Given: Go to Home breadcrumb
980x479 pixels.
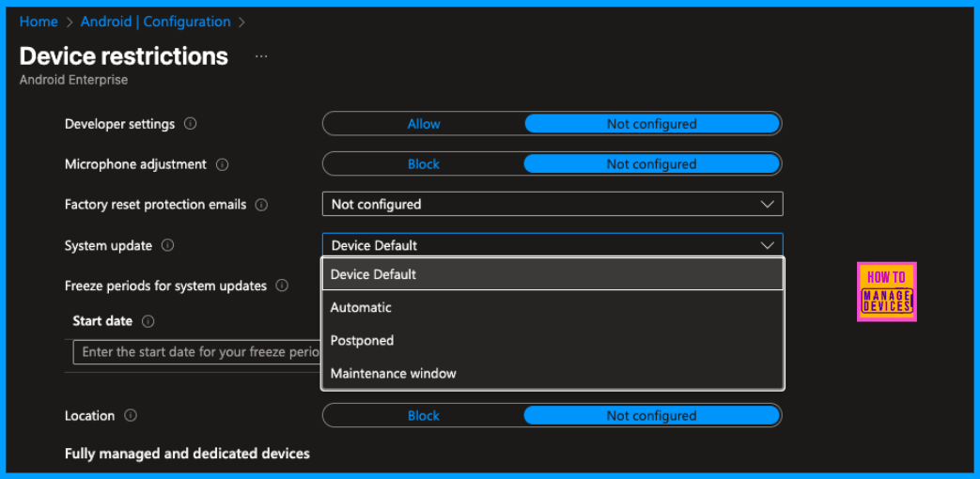Looking at the screenshot, I should (x=39, y=22).
